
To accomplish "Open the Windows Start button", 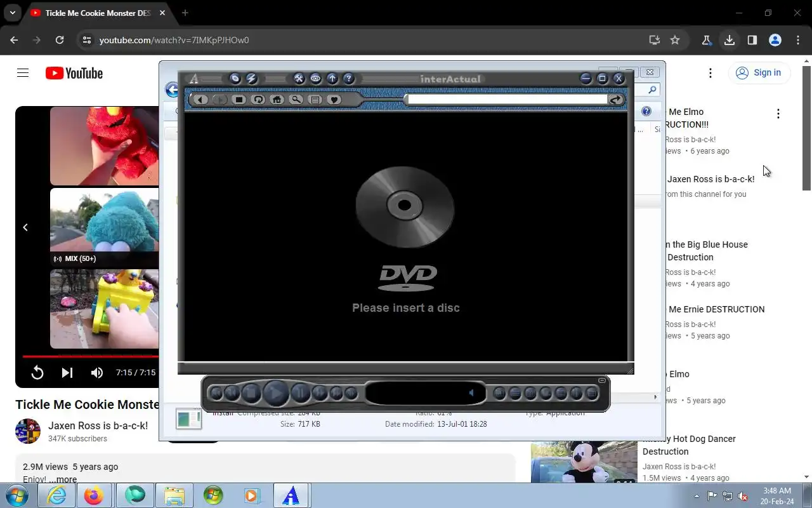I will (x=17, y=495).
